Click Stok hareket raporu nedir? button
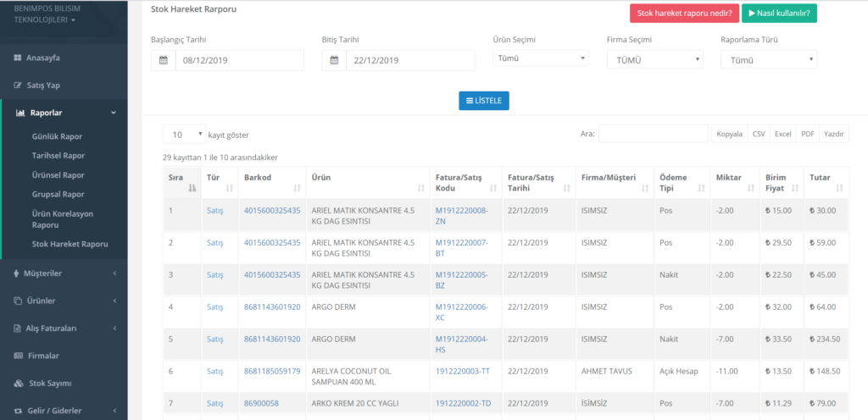The image size is (868, 420). click(x=684, y=14)
